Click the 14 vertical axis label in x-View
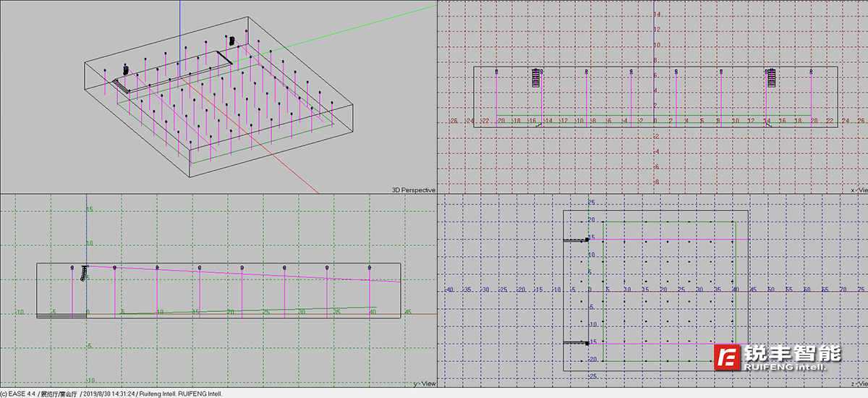The image size is (868, 398). tap(657, 14)
